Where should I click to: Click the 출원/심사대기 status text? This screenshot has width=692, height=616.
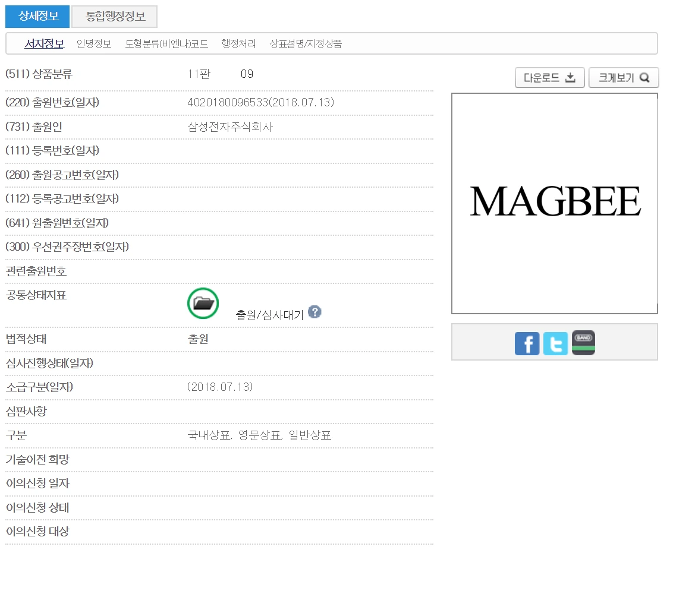tap(270, 315)
